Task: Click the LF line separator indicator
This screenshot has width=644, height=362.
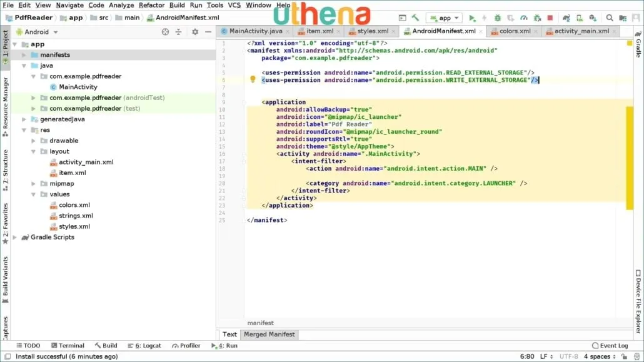Action: (546, 356)
